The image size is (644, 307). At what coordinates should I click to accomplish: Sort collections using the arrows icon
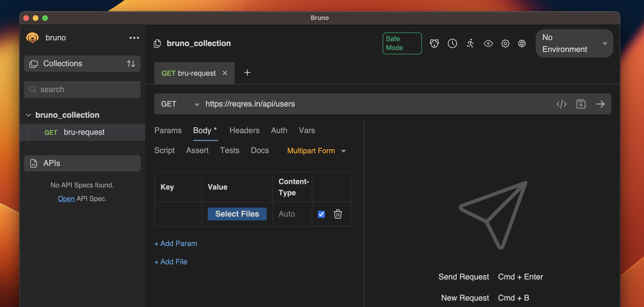point(131,64)
